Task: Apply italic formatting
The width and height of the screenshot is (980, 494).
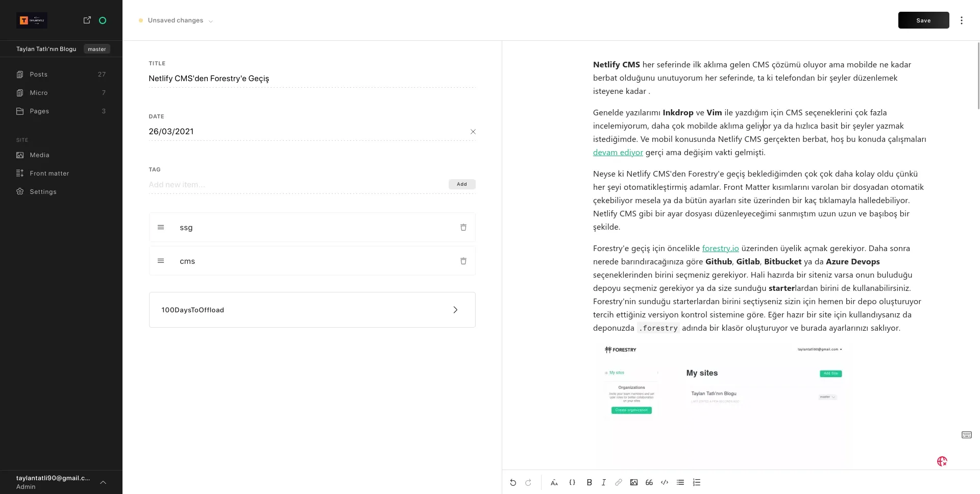Action: (603, 482)
